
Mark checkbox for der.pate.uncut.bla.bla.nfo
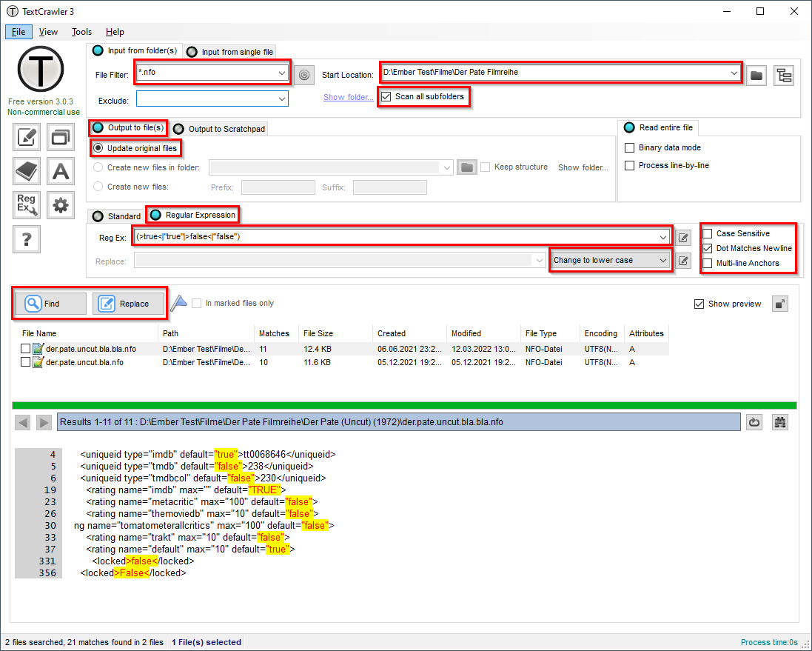tap(25, 349)
